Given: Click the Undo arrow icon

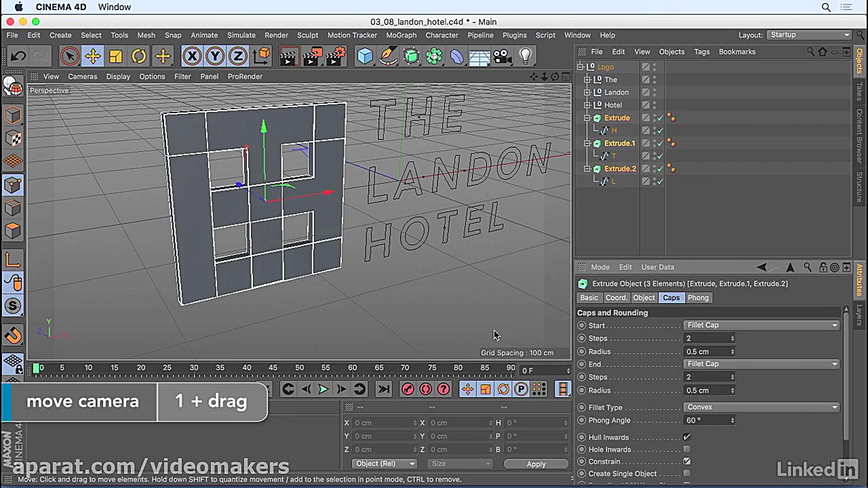Looking at the screenshot, I should point(18,56).
